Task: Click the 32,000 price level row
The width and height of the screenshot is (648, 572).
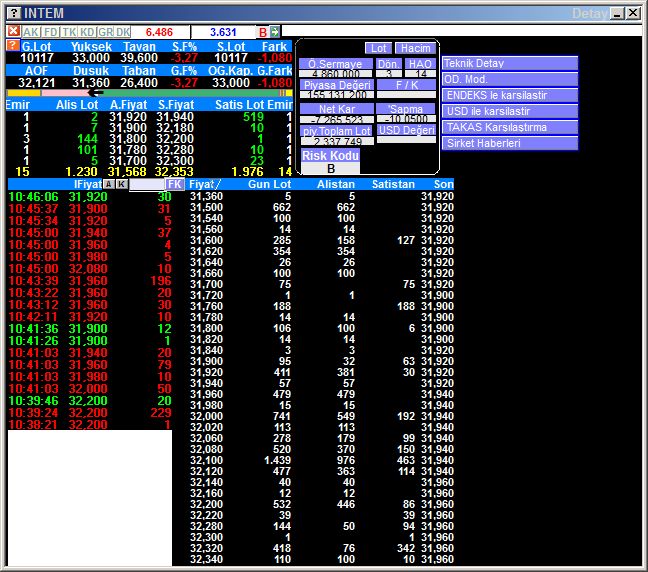Action: (322, 416)
